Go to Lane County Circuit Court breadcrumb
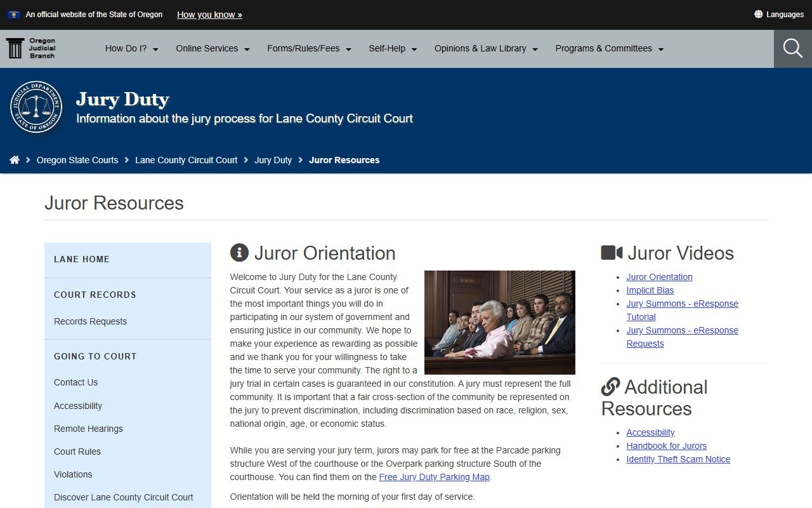 click(186, 160)
